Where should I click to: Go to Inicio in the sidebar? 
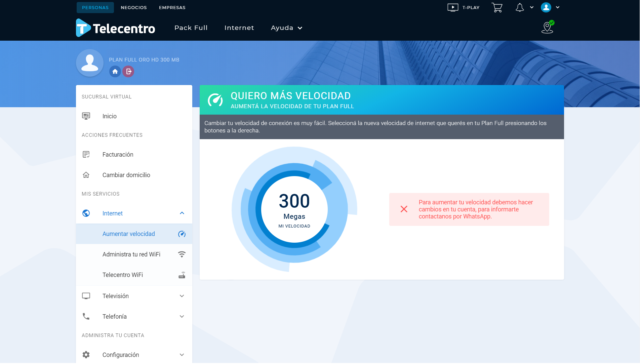(x=134, y=116)
